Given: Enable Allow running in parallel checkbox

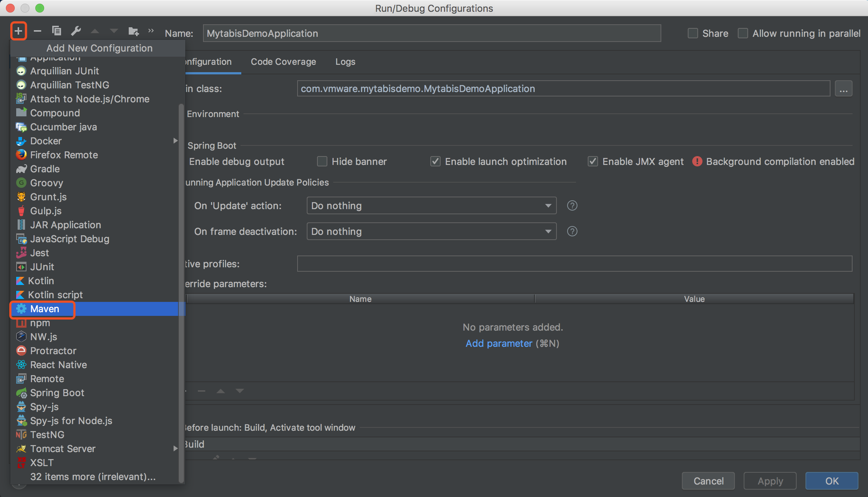Looking at the screenshot, I should coord(743,34).
